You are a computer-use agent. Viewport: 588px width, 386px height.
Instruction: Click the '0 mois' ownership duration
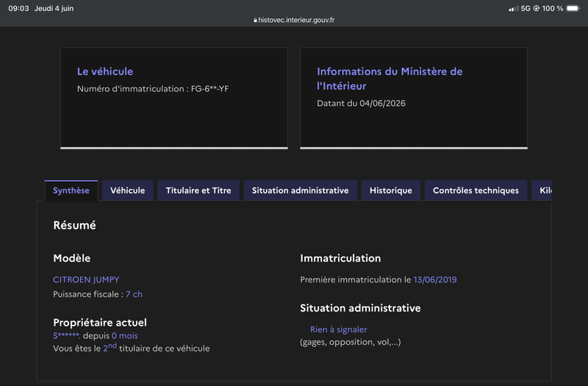(124, 336)
